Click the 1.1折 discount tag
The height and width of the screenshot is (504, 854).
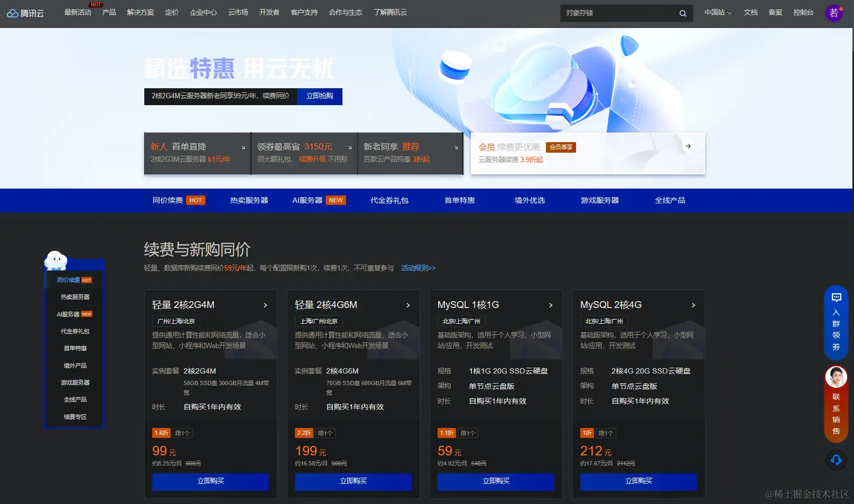[x=447, y=433]
